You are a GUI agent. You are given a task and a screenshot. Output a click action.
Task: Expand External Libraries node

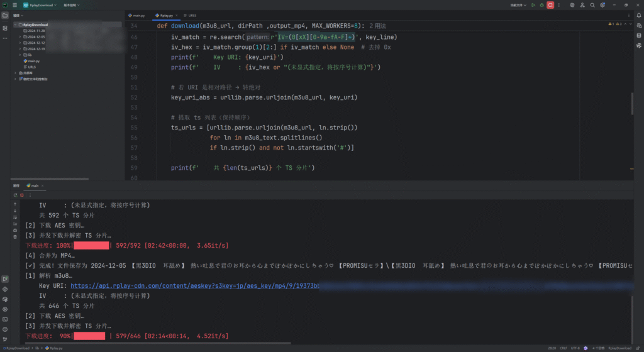(x=16, y=73)
